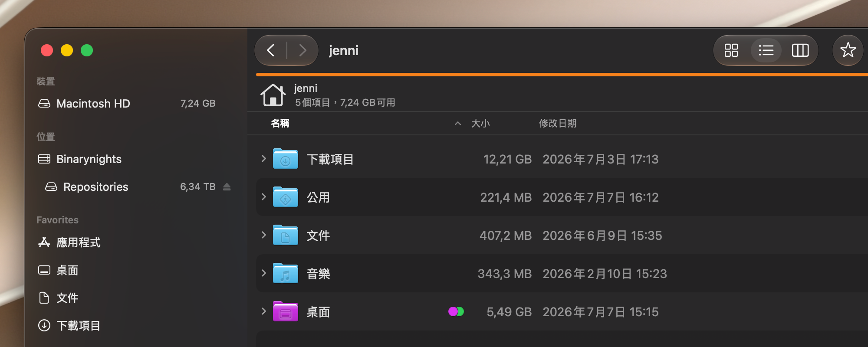868x347 pixels.
Task: Expand the 下載項目 folder row
Action: point(263,159)
